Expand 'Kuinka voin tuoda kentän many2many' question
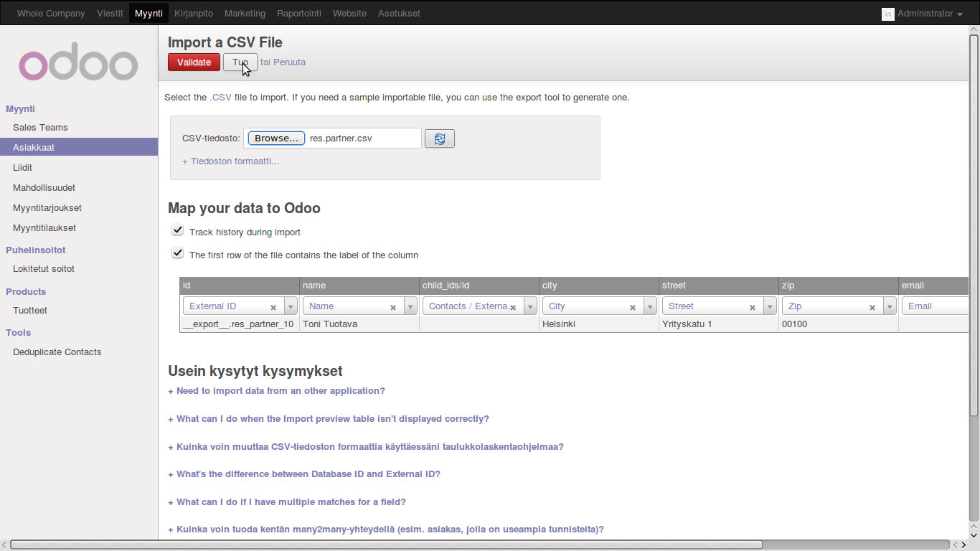This screenshot has height=551, width=980. 386,529
